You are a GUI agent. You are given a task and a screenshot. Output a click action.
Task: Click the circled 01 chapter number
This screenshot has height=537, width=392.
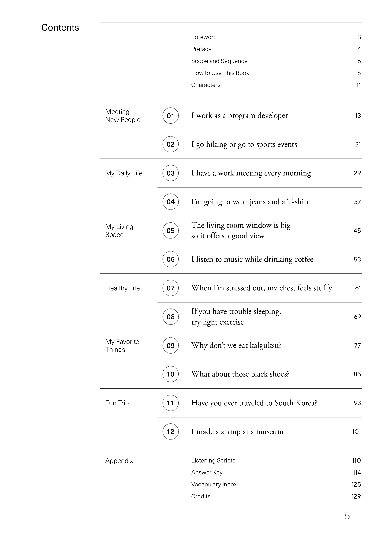(170, 116)
